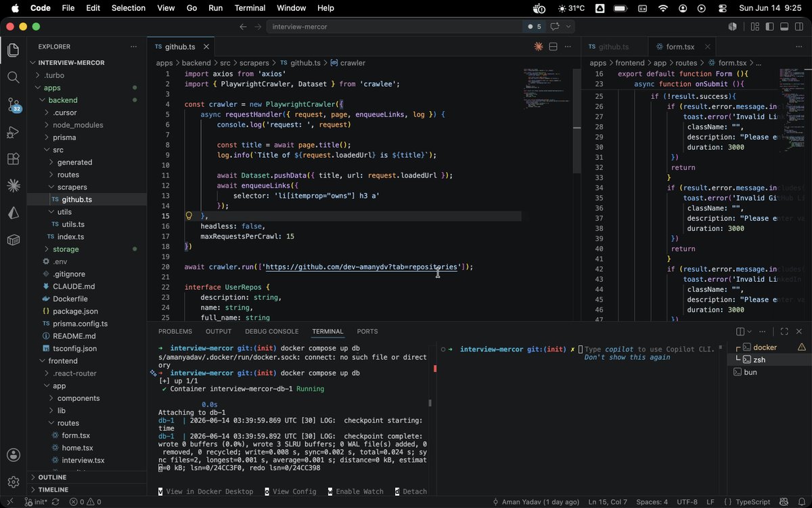Open the Extensions view

click(x=13, y=159)
